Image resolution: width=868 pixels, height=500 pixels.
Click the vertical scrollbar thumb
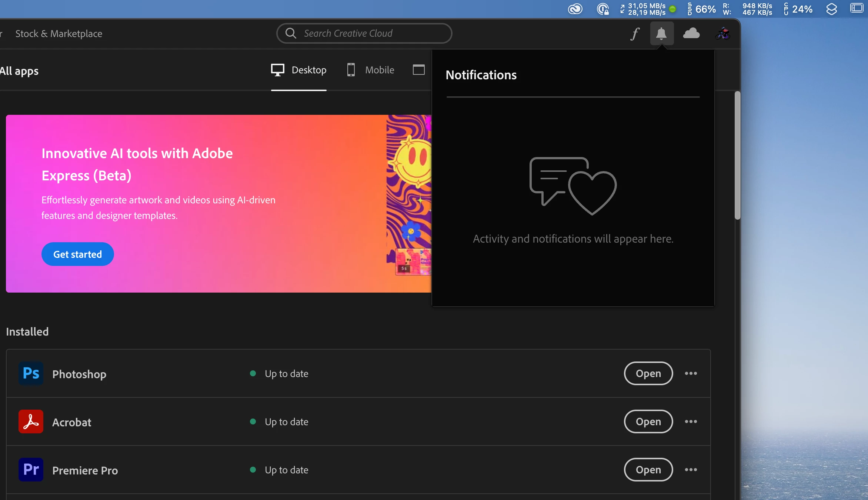[737, 156]
